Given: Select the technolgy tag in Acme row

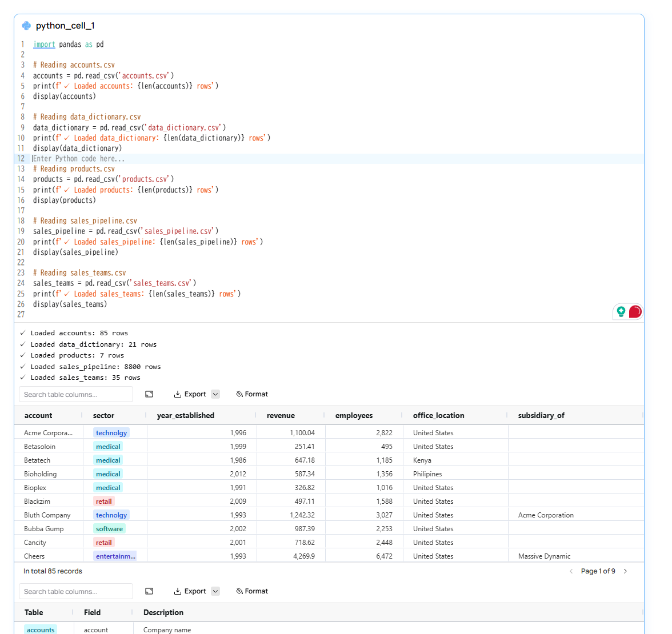Looking at the screenshot, I should 111,433.
